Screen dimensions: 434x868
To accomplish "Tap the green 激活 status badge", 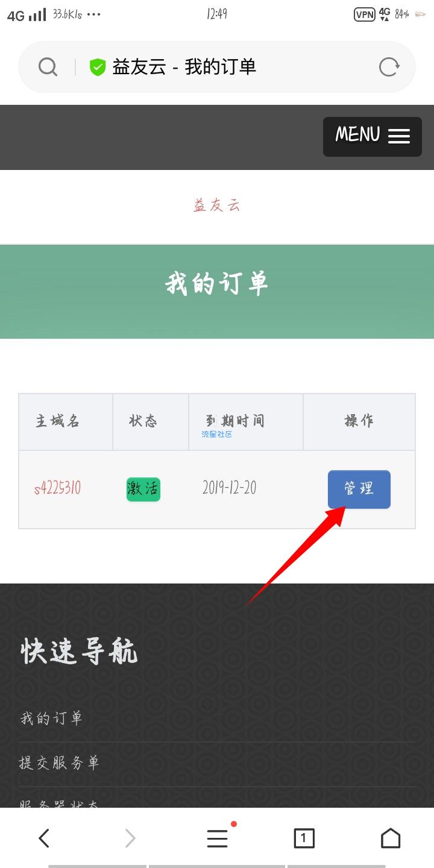I will click(x=143, y=489).
